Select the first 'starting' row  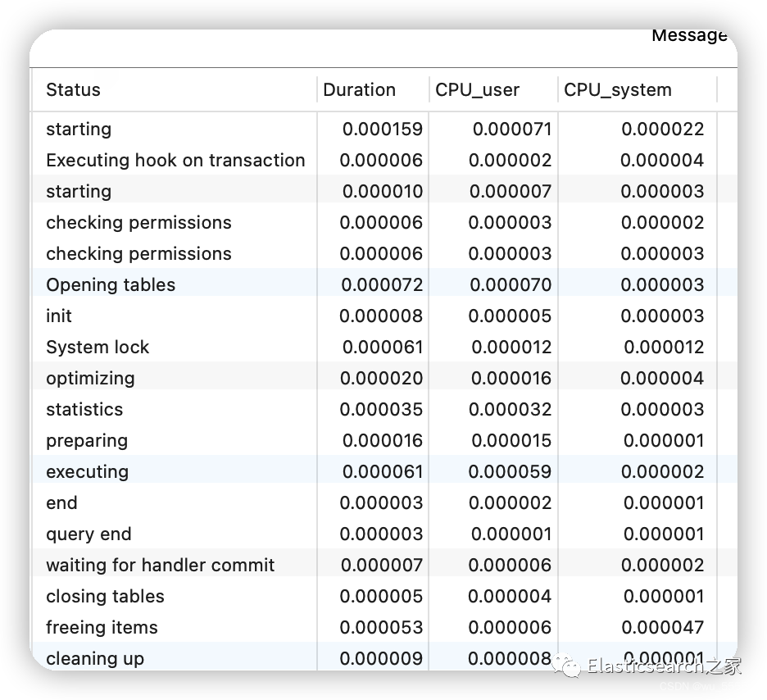click(x=385, y=130)
